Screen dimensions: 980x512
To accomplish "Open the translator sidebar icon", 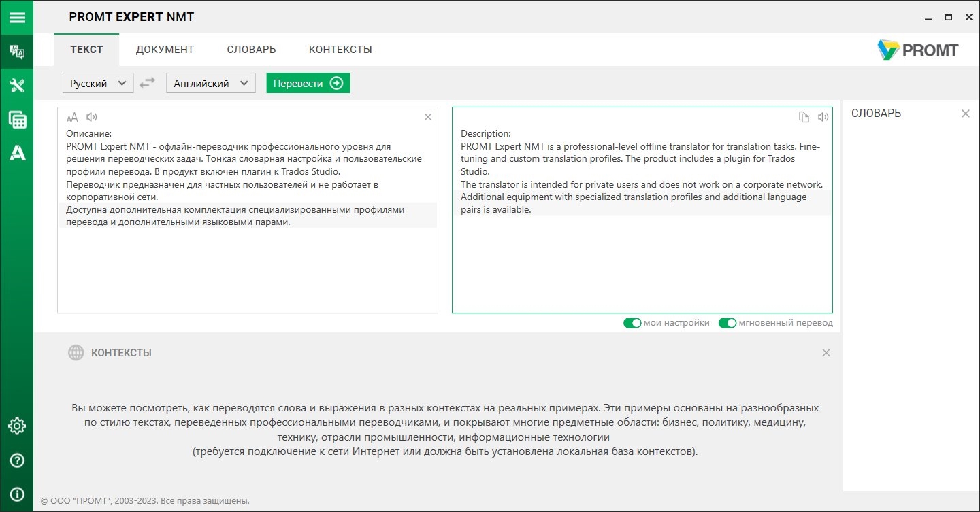I will point(16,52).
